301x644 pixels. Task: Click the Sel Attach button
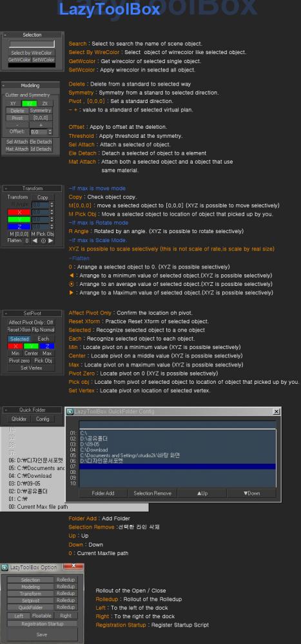(x=17, y=142)
